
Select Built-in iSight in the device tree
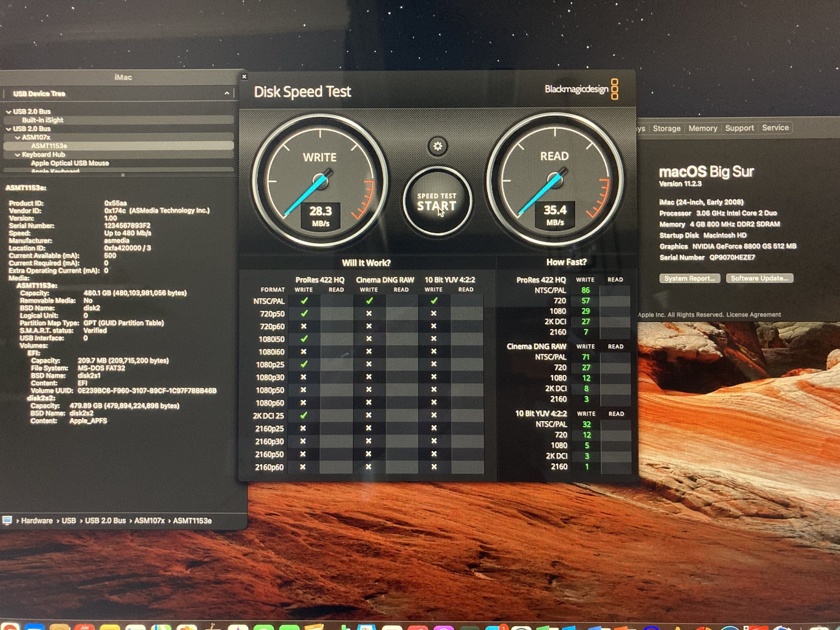tap(43, 120)
